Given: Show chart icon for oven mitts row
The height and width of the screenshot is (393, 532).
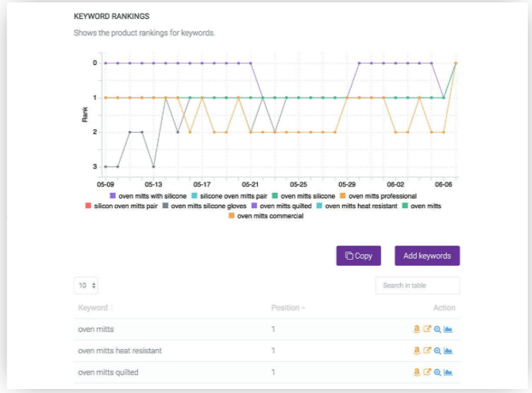Looking at the screenshot, I should 448,329.
